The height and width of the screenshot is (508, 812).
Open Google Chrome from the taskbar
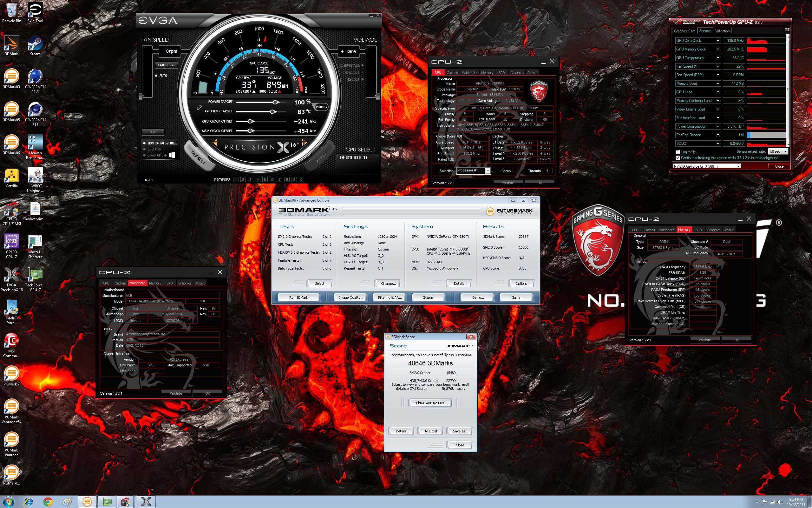pyautogui.click(x=48, y=502)
